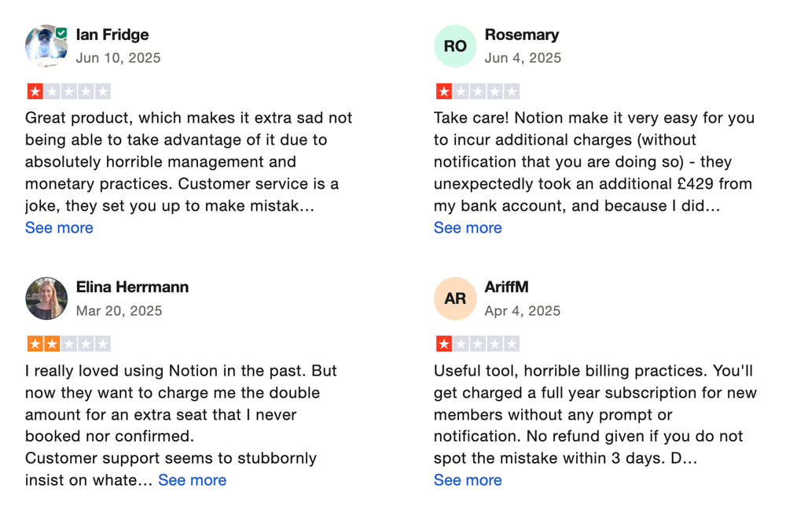The height and width of the screenshot is (532, 786).
Task: Click Rosemary's green RO avatar
Action: [455, 46]
